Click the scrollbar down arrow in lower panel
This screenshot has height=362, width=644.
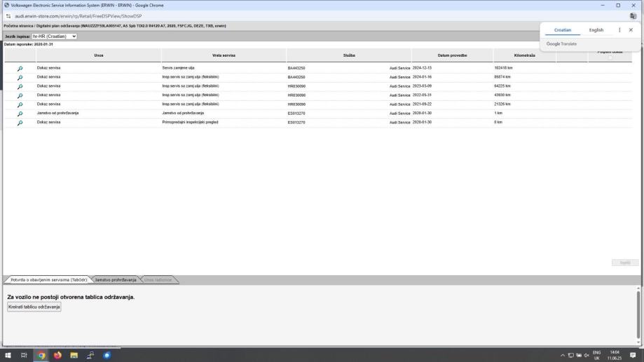638,342
